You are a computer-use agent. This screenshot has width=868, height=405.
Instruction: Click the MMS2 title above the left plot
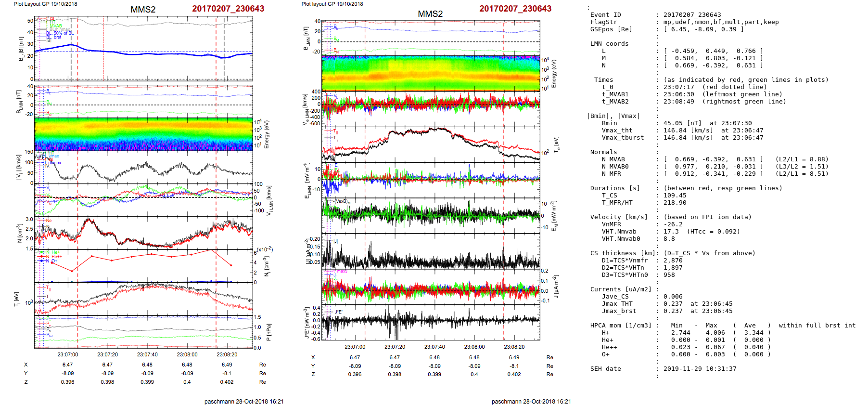click(143, 10)
